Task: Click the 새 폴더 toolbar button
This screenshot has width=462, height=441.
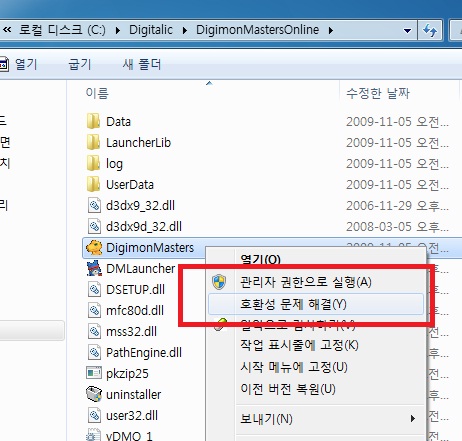Action: 142,64
